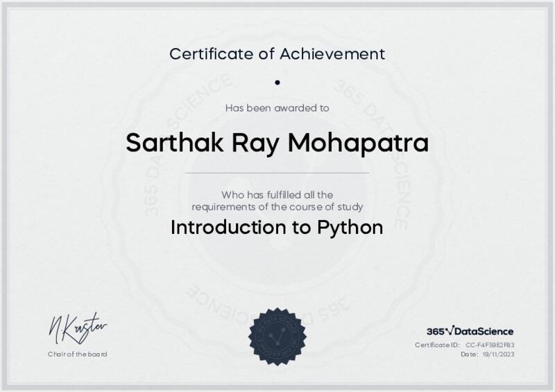
Task: Click the Certificate ID label
Action: 437,345
